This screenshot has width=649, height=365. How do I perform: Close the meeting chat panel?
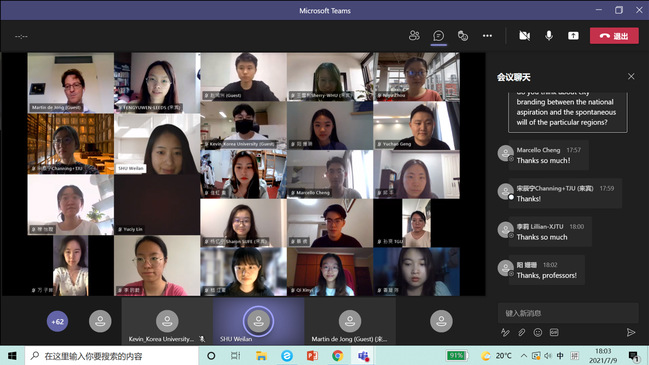[631, 76]
